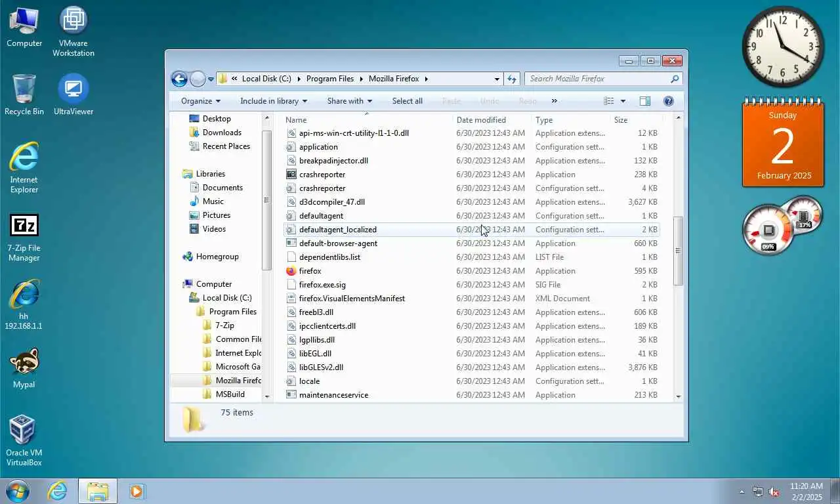
Task: Show hidden tray icons arrow
Action: 742,492
